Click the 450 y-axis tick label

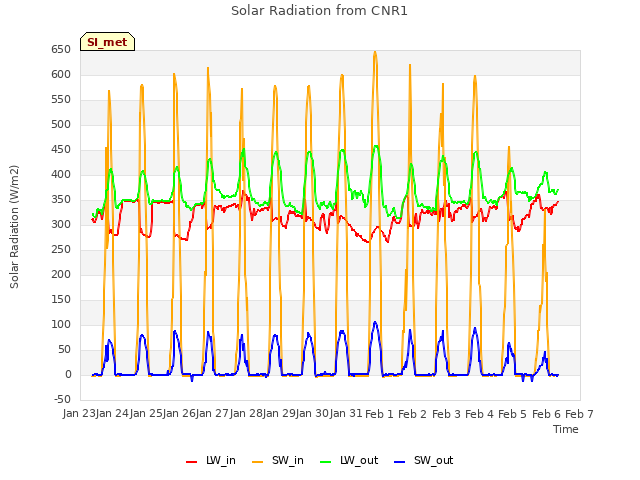tap(61, 150)
